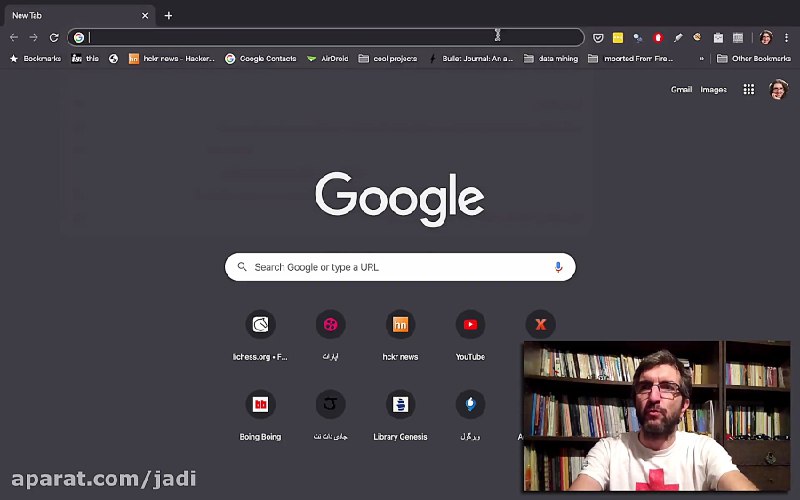Focus the Chrome address bar

pyautogui.click(x=326, y=37)
